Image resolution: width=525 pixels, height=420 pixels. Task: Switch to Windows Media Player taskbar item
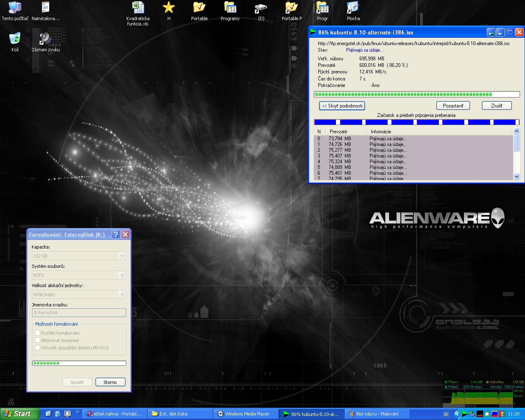click(247, 414)
